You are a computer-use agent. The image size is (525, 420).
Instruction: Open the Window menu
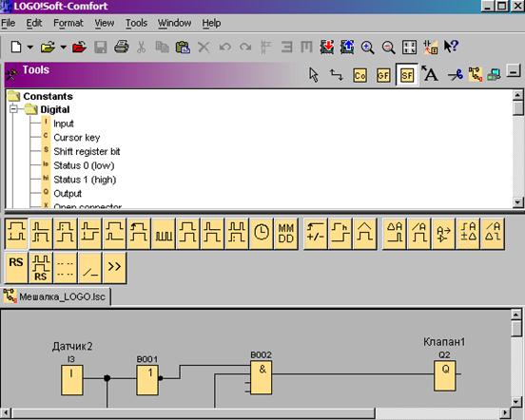174,23
